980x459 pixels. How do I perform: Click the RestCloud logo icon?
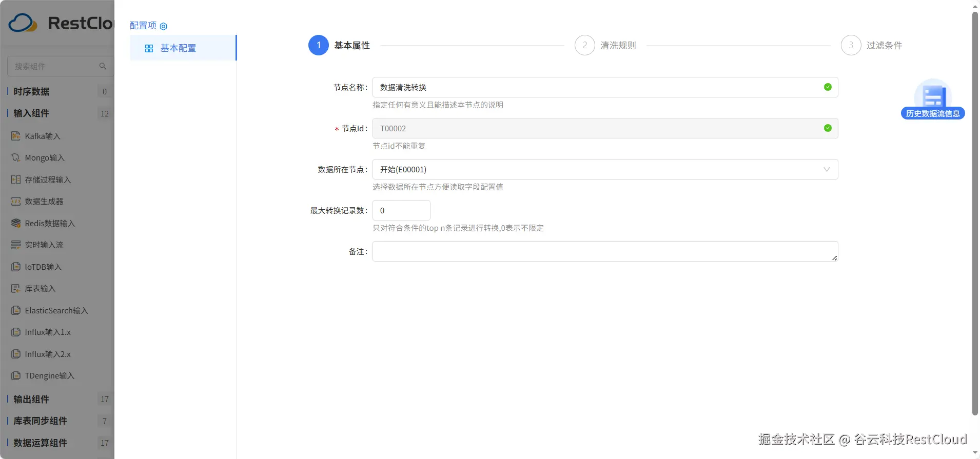click(x=23, y=23)
